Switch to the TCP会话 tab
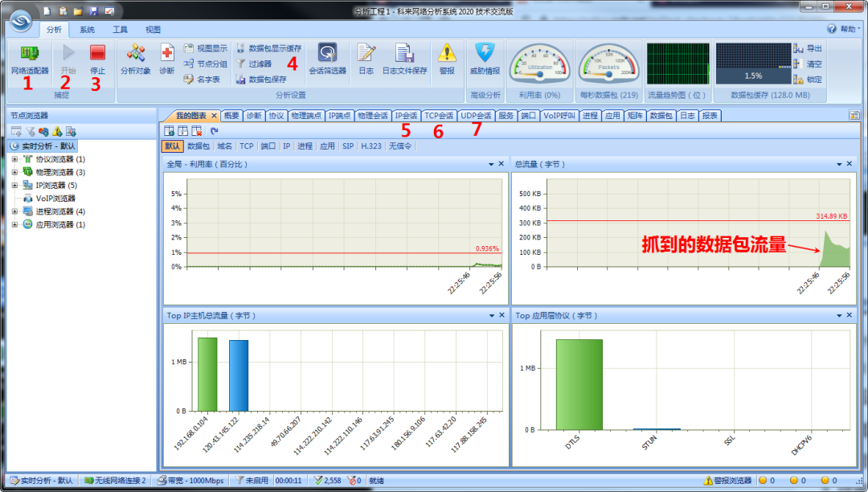868x492 pixels. 439,116
